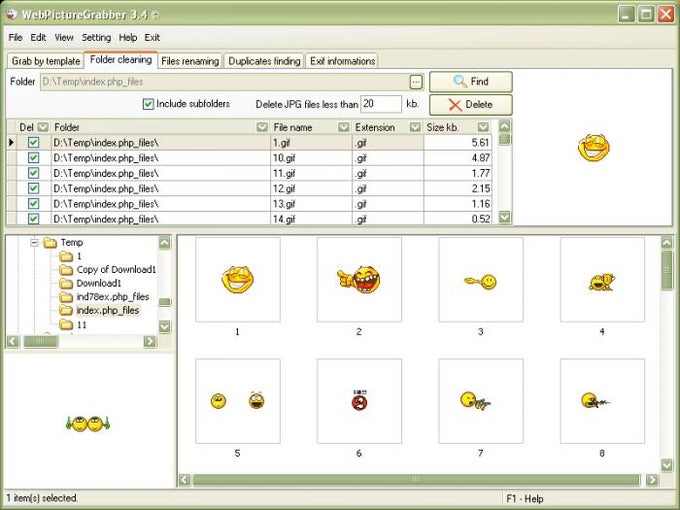Uncheck Del box for 14.gif
680x510 pixels.
coord(33,219)
